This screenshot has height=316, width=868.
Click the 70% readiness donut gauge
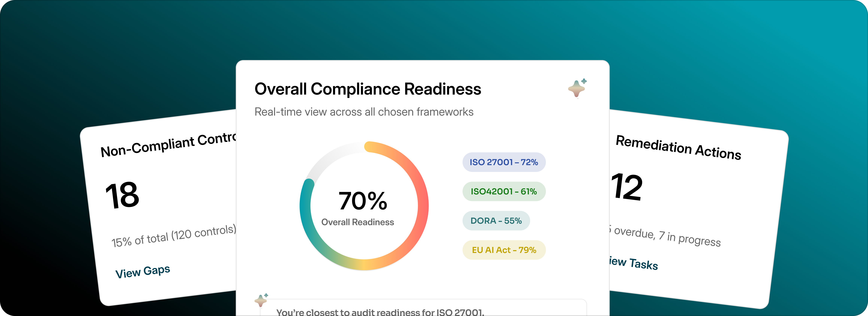tap(364, 205)
